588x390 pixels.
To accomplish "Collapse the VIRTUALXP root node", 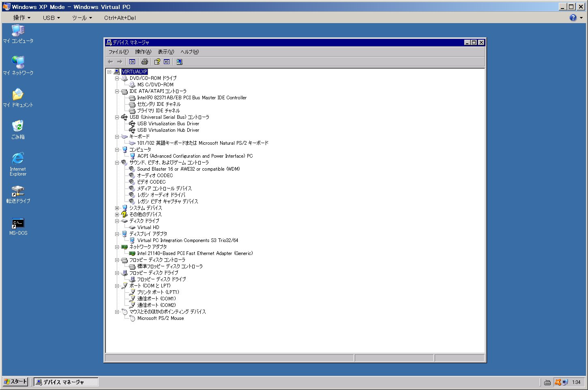I will pyautogui.click(x=109, y=72).
